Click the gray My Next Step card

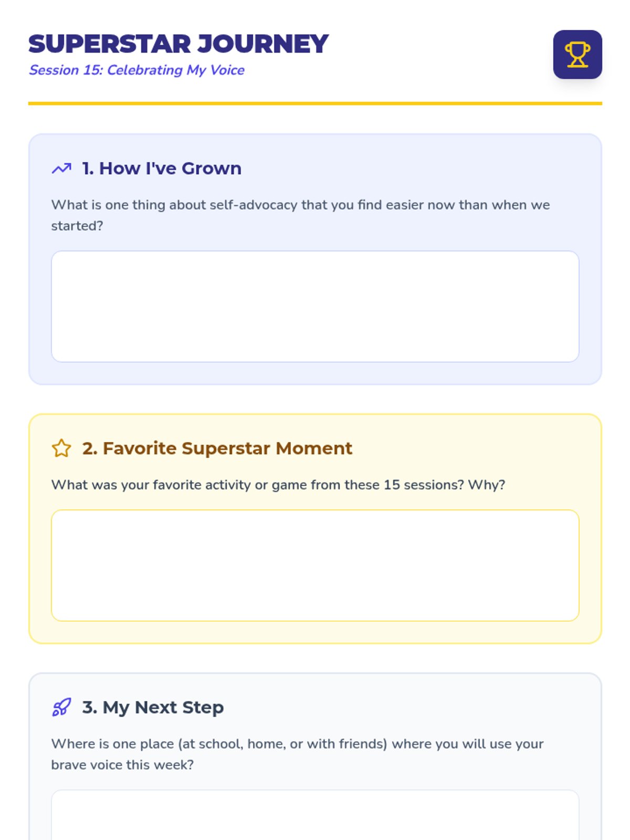(315, 757)
